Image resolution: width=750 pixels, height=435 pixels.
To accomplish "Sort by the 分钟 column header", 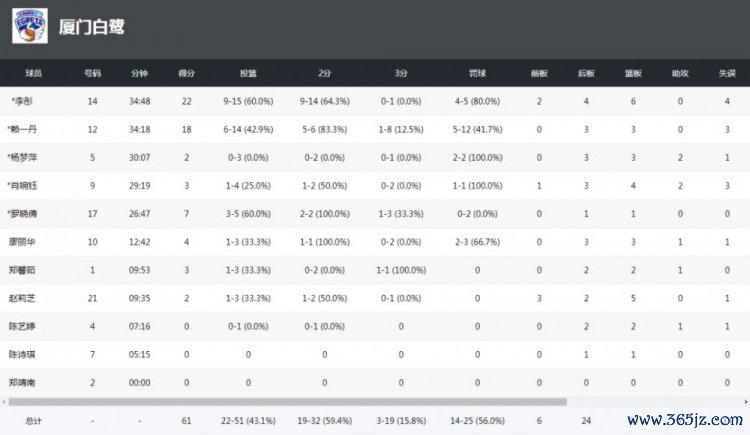I will pos(139,73).
